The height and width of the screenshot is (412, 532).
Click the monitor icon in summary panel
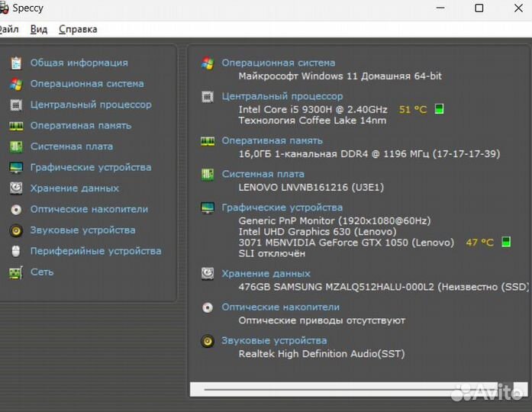pos(208,208)
